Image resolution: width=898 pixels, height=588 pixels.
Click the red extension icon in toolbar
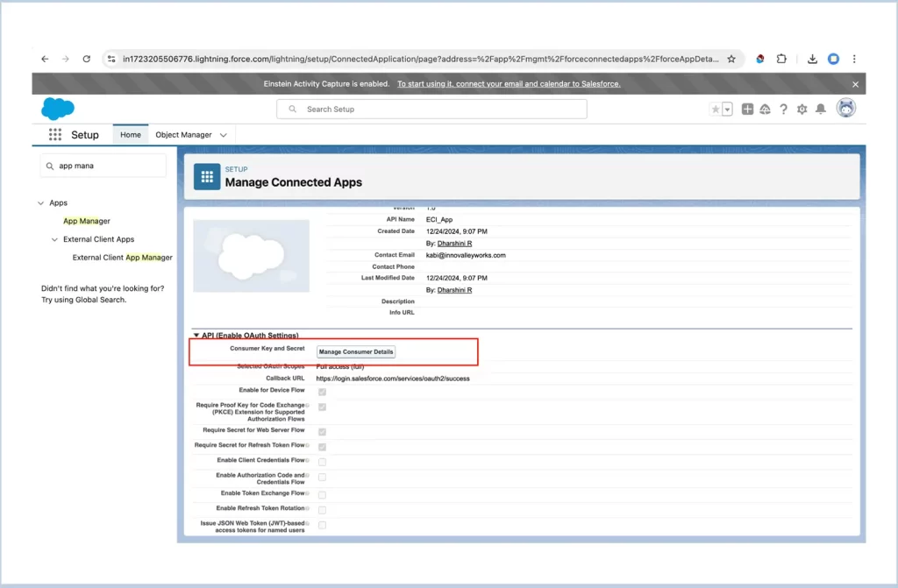pos(760,59)
